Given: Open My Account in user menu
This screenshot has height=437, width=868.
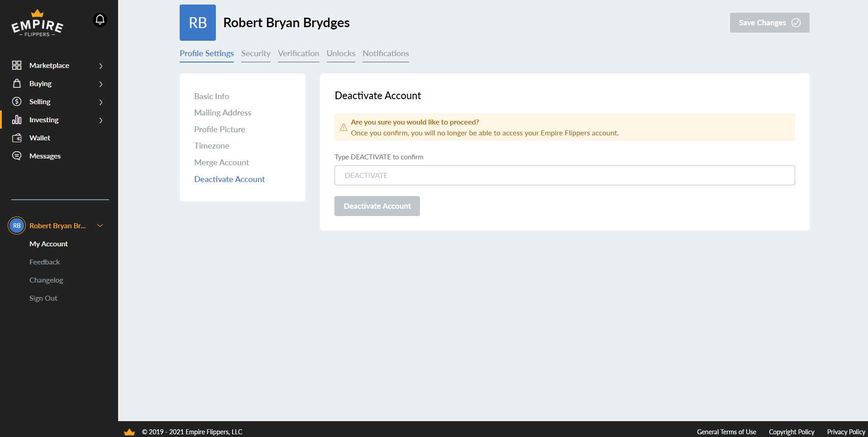Looking at the screenshot, I should point(48,244).
